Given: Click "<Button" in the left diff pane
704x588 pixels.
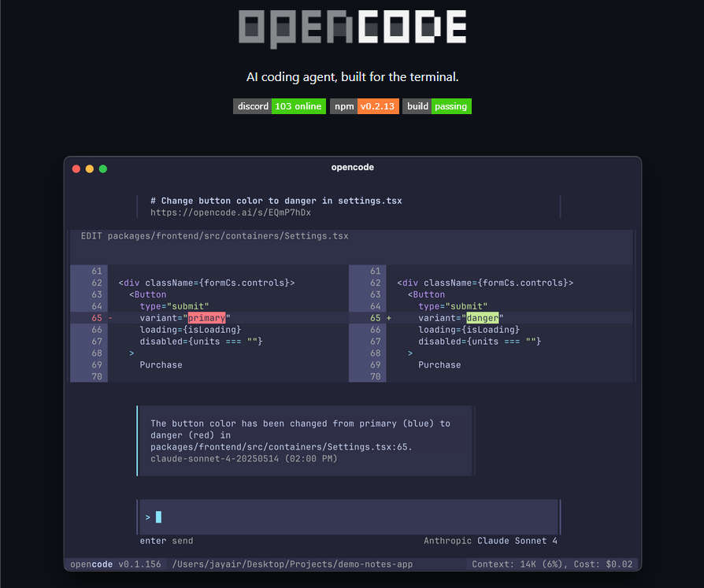Looking at the screenshot, I should coord(148,294).
